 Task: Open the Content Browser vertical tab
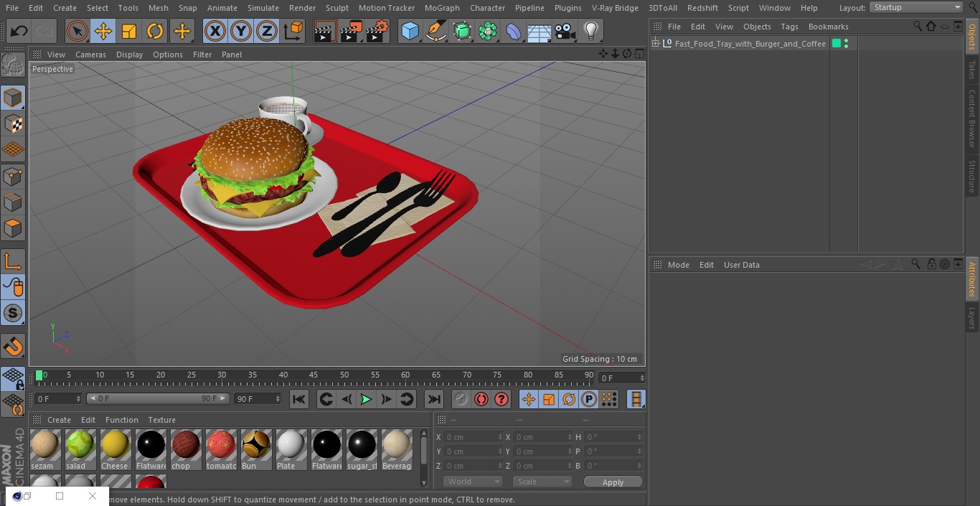point(972,118)
